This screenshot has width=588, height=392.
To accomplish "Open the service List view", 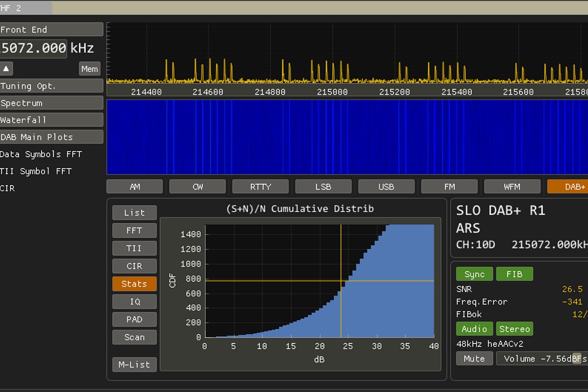I will coord(134,213).
